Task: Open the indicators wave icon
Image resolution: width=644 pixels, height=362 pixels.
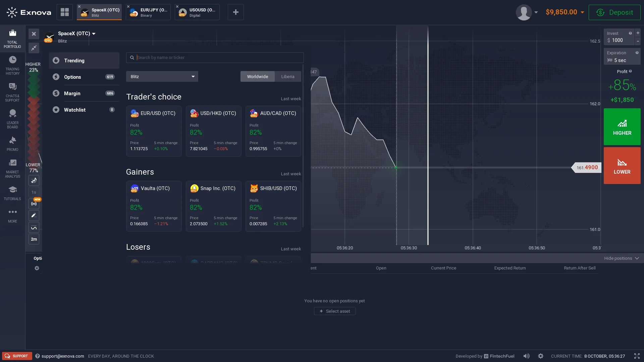Action: (x=34, y=228)
